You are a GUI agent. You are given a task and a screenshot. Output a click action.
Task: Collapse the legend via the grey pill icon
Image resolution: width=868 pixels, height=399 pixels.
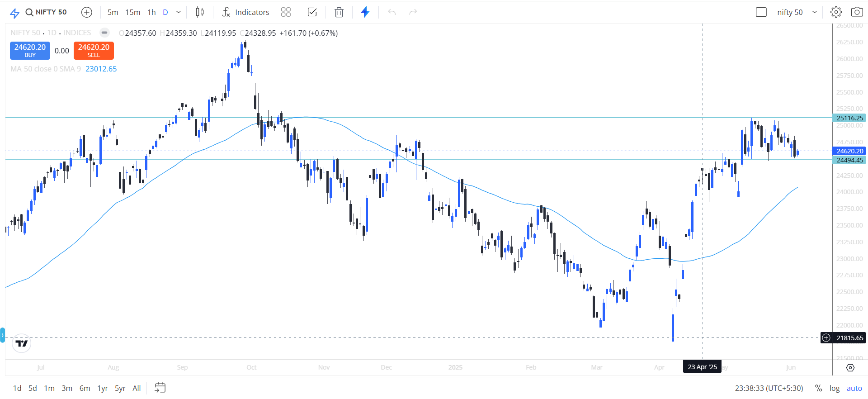(x=104, y=33)
